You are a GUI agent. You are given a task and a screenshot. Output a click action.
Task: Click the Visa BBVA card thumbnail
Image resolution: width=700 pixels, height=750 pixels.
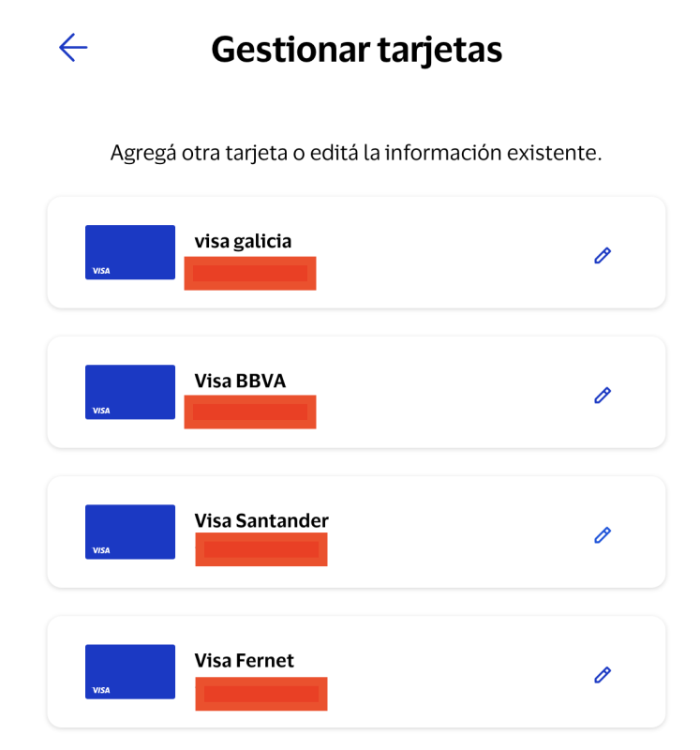[x=130, y=391]
